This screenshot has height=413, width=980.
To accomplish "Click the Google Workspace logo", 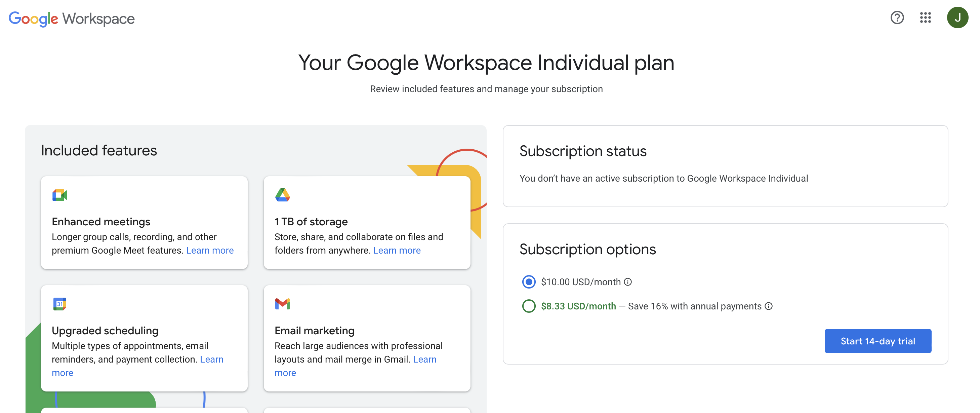I will pyautogui.click(x=72, y=18).
